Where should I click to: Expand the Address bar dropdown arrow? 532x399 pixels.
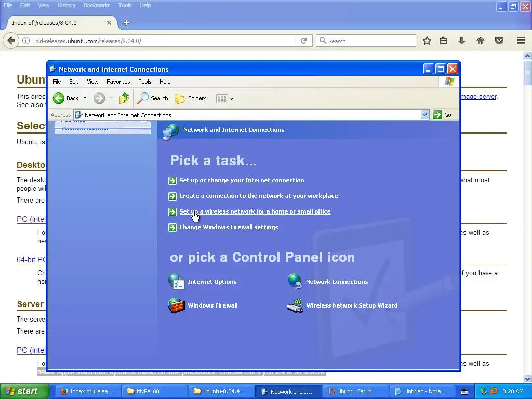424,115
